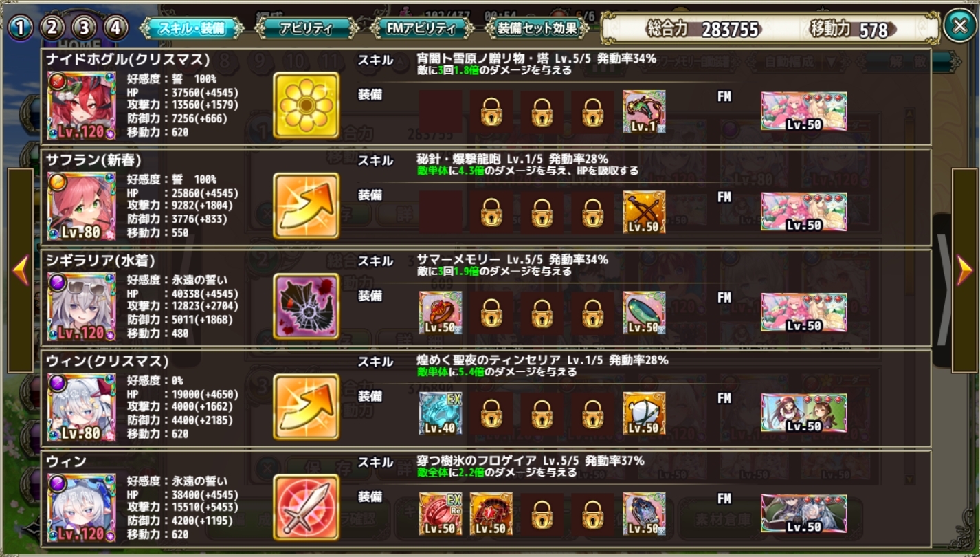
Task: Select シギラリア's Lv.50 ring equipment
Action: click(441, 313)
